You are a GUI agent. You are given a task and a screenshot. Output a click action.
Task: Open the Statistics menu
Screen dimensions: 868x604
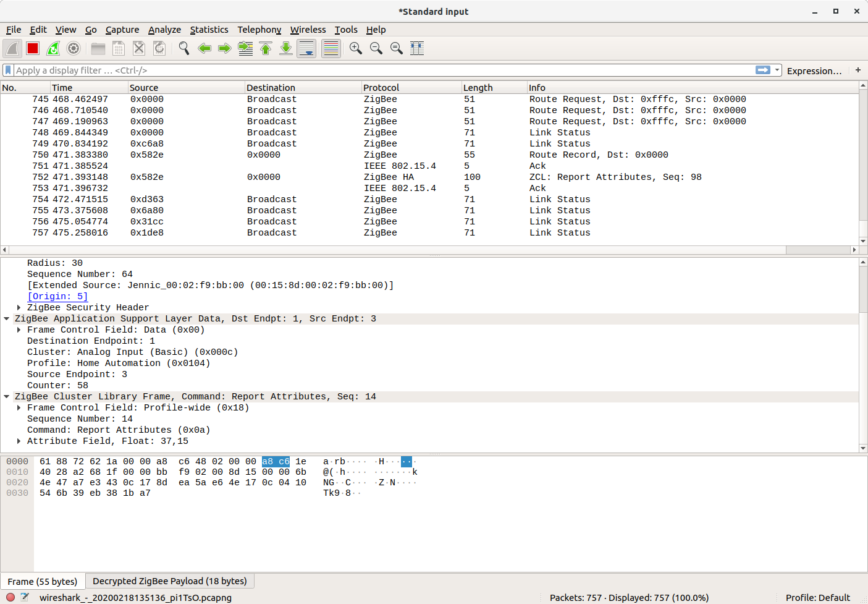coord(209,30)
